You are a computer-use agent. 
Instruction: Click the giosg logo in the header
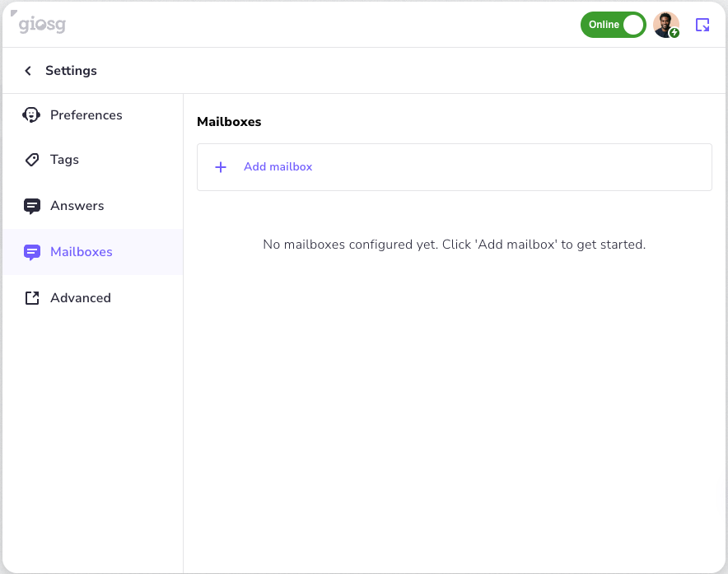point(41,25)
